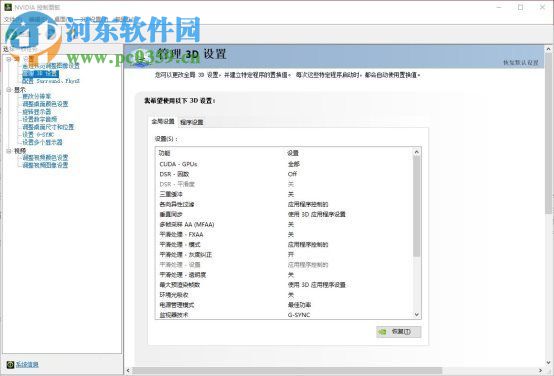The image size is (554, 376).
Task: Click the settings list scroll-up arrow
Action: click(417, 152)
